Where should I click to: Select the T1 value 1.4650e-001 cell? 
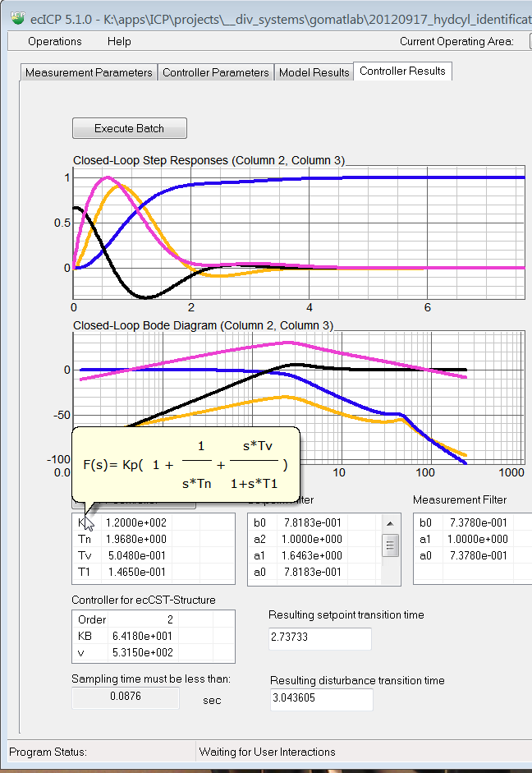click(x=135, y=572)
